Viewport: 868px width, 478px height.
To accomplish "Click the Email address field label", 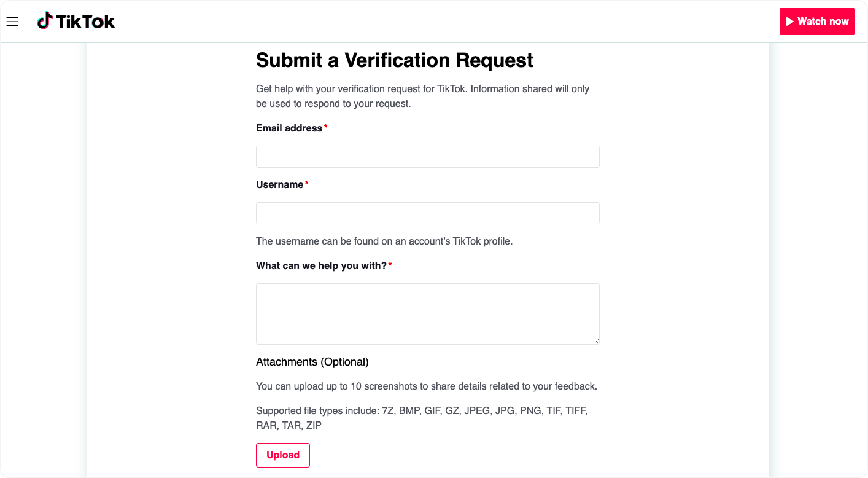I will click(289, 128).
